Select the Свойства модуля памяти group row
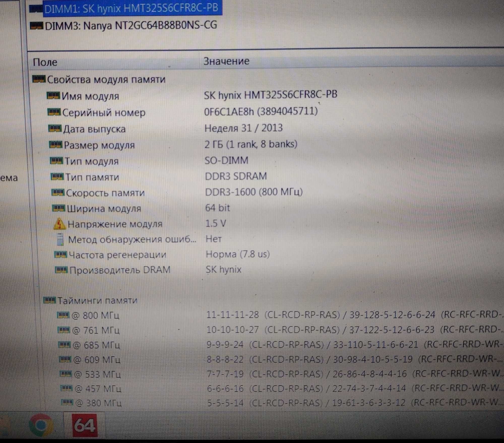 (x=106, y=80)
